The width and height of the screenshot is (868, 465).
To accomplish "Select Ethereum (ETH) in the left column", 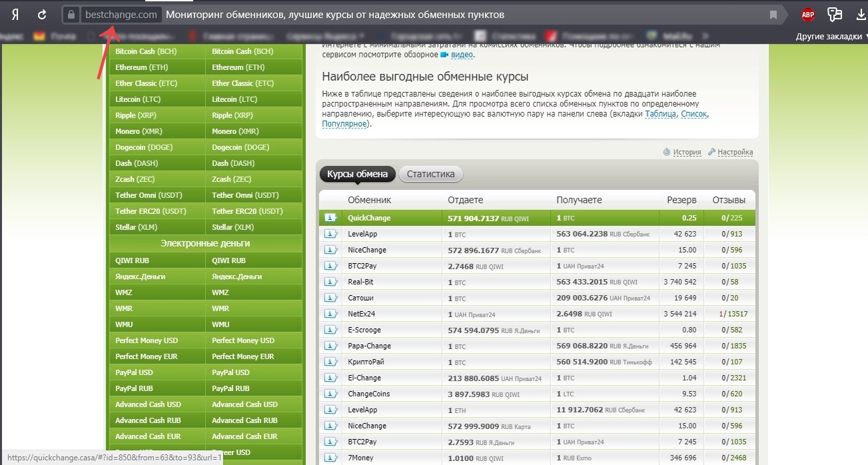I will click(141, 67).
